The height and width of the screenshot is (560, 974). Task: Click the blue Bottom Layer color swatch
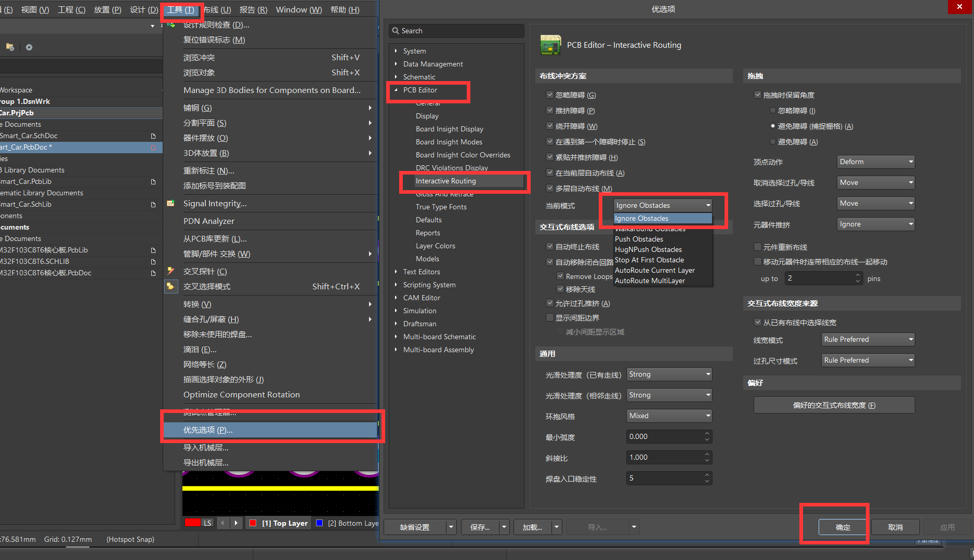point(319,523)
